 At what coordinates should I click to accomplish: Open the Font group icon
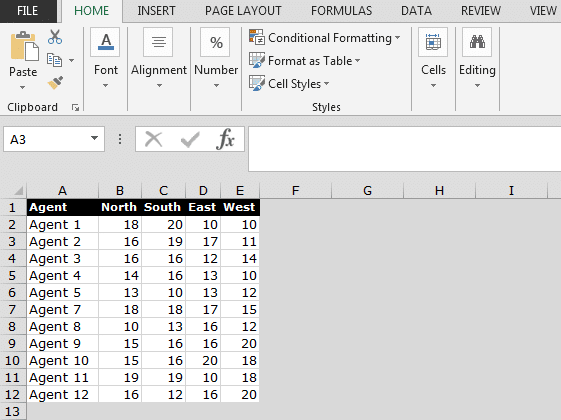click(x=105, y=42)
